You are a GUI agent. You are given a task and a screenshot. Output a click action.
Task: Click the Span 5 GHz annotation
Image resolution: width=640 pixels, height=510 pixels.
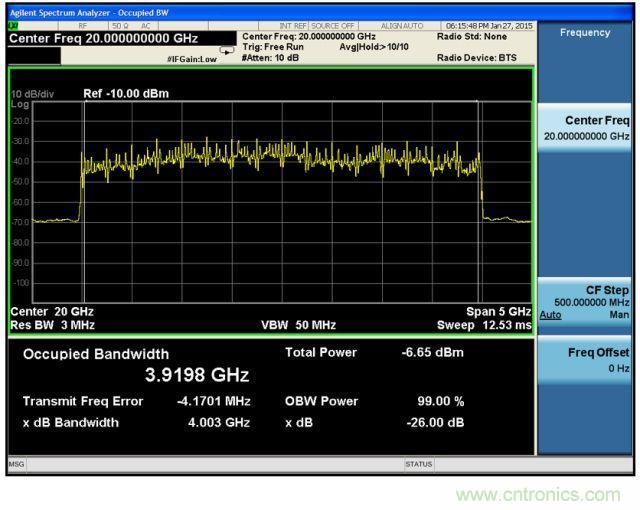tap(498, 311)
